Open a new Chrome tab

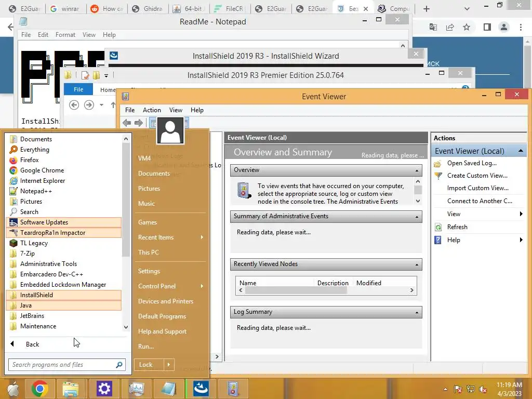[x=427, y=9]
